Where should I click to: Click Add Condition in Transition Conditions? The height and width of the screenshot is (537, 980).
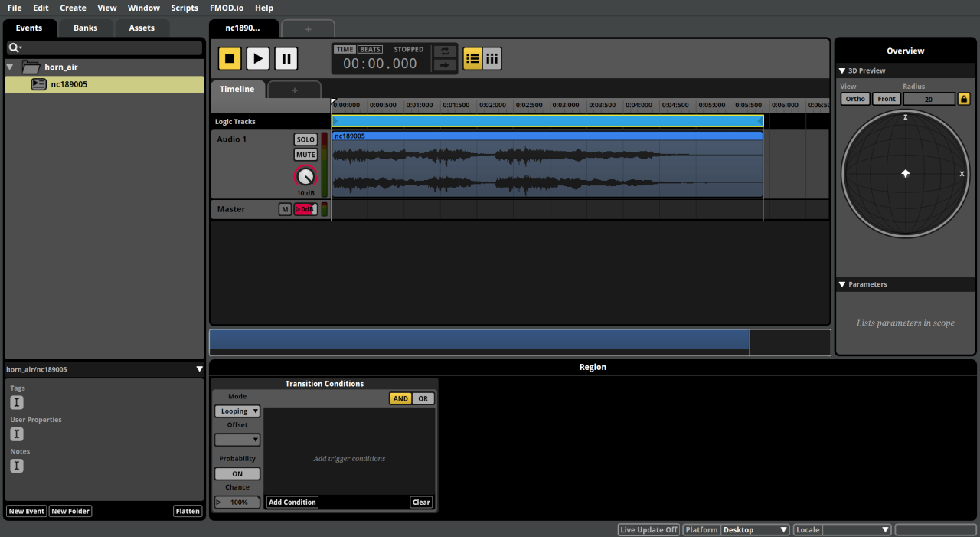292,502
